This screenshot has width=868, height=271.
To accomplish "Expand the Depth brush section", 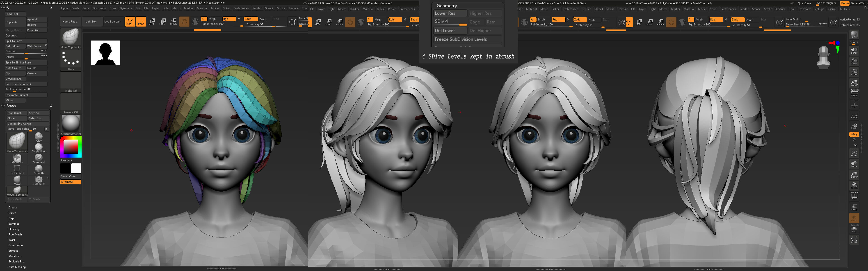I will point(12,219).
